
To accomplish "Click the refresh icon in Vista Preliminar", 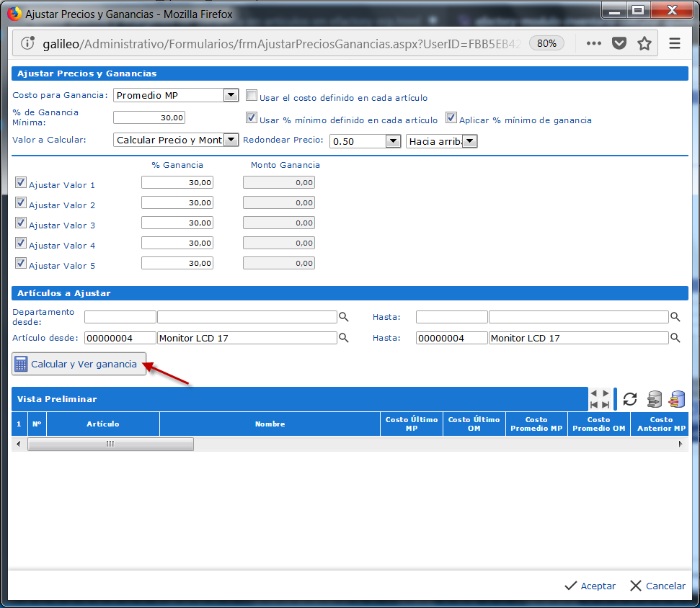I will click(x=630, y=399).
